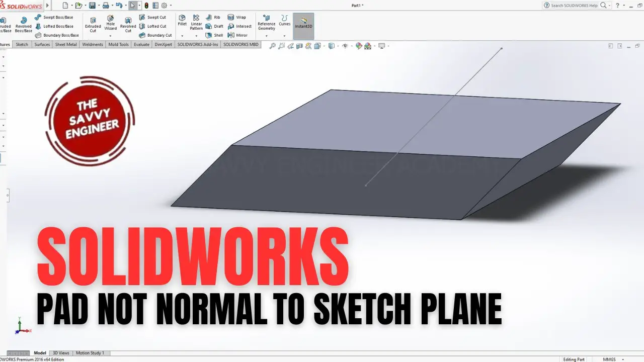This screenshot has height=362, width=644.
Task: Expand the Hole Wizard dropdown arrow
Action: 110,36
